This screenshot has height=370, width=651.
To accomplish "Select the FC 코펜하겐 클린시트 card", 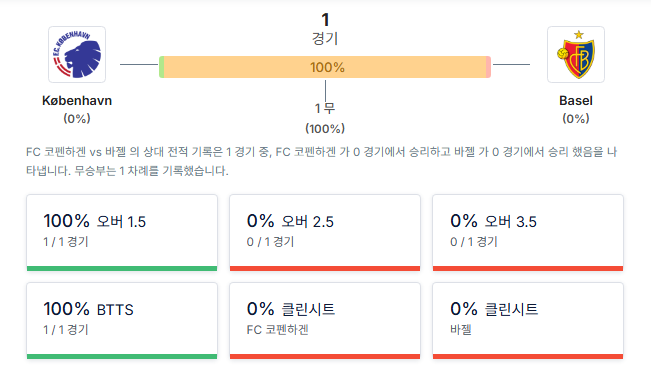I will pyautogui.click(x=325, y=321).
